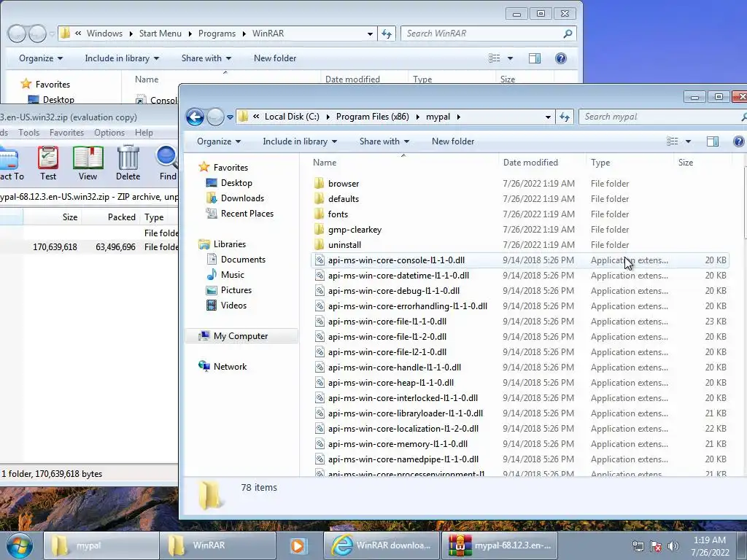The image size is (747, 560).
Task: Sort by Packed column in WinRAR archive list
Action: [111, 217]
